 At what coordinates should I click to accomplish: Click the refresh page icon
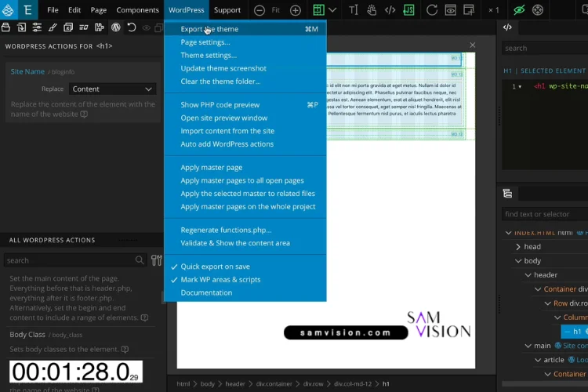pos(432,10)
